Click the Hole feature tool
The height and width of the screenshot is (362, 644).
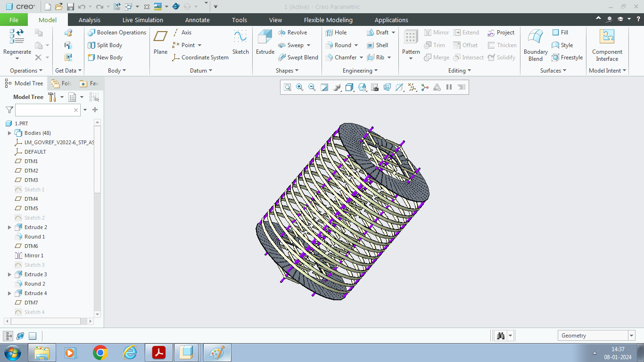pos(336,33)
